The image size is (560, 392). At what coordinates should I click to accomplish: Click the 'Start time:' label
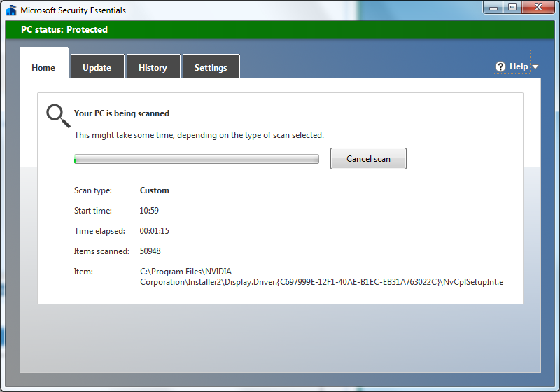click(93, 211)
